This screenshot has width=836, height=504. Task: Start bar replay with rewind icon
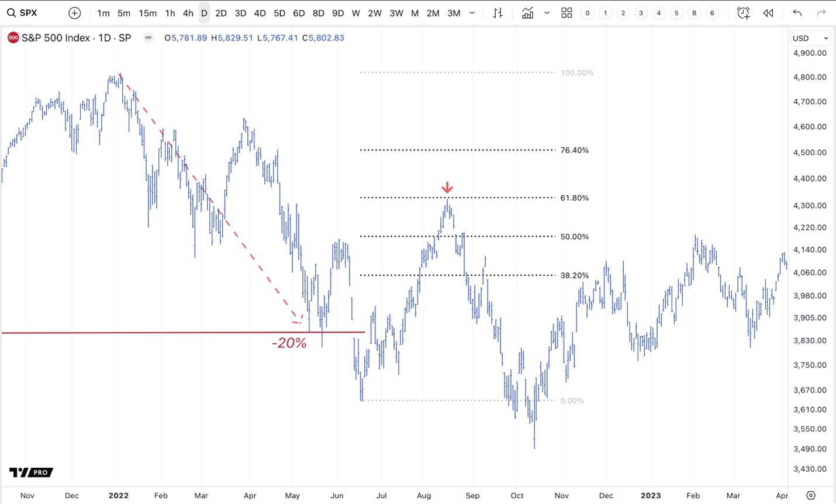point(768,13)
